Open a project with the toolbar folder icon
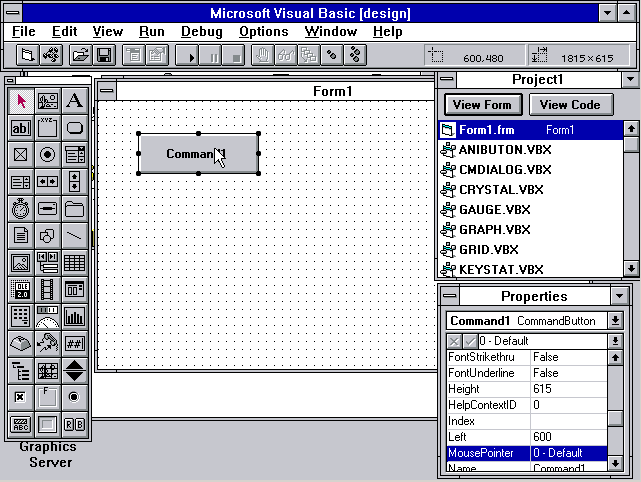641x482 pixels. coord(81,55)
